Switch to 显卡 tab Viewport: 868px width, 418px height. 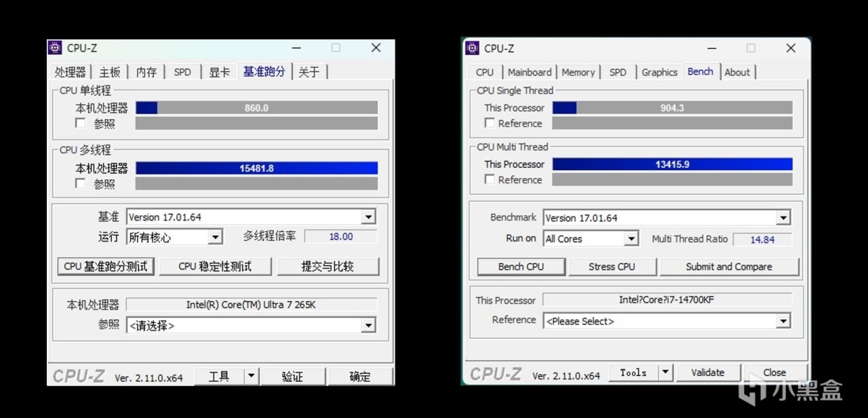click(x=219, y=72)
